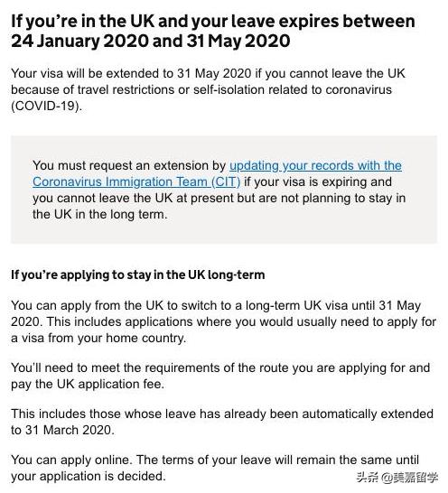Click the 'You can apply from the UK' paragraph
This screenshot has height=493, width=448.
[x=224, y=322]
